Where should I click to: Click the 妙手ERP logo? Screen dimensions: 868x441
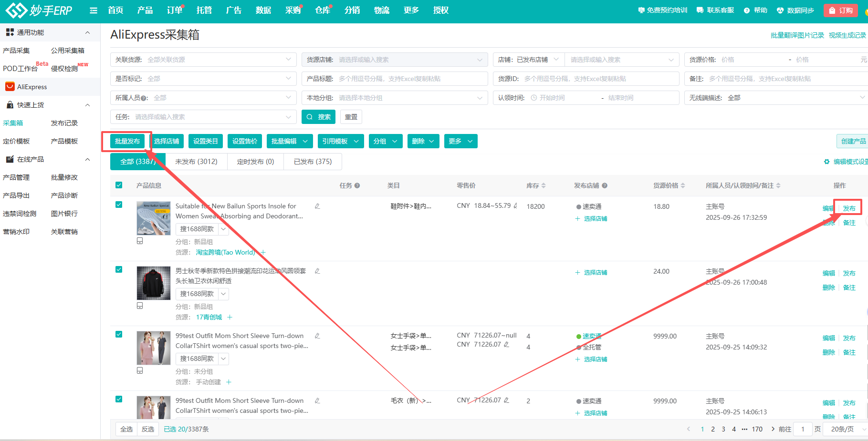tap(39, 10)
